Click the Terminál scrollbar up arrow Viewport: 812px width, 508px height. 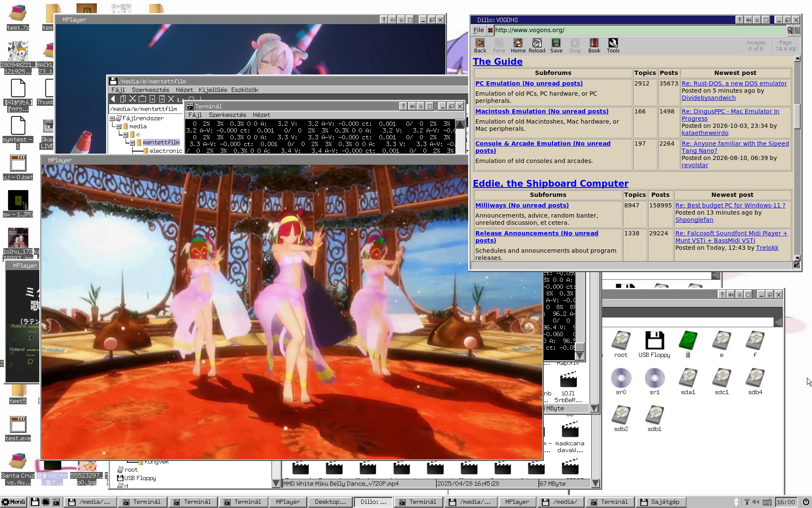point(460,124)
